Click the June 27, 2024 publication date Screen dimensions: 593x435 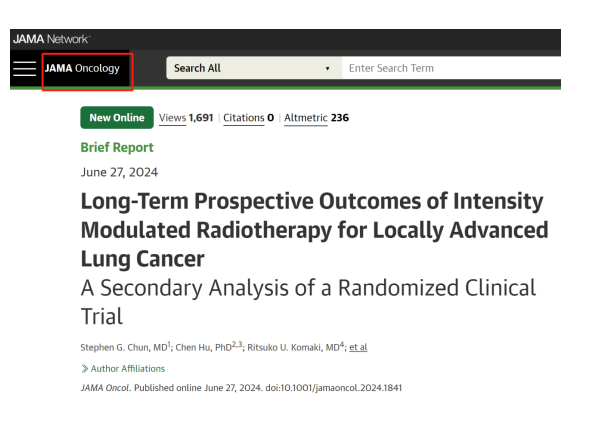pos(119,172)
